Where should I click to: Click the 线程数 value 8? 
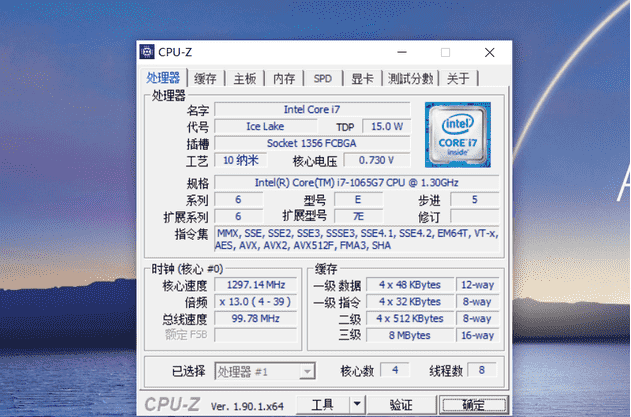click(x=482, y=370)
